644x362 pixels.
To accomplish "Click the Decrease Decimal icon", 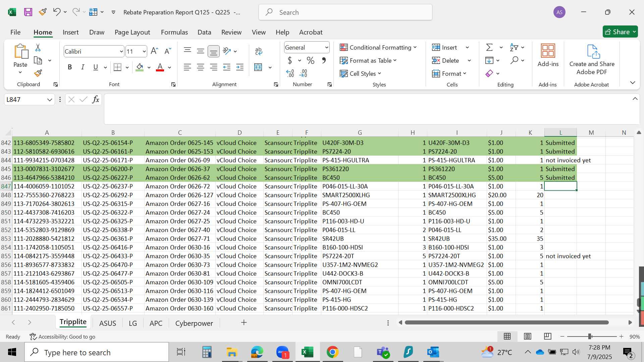I will click(x=303, y=73).
